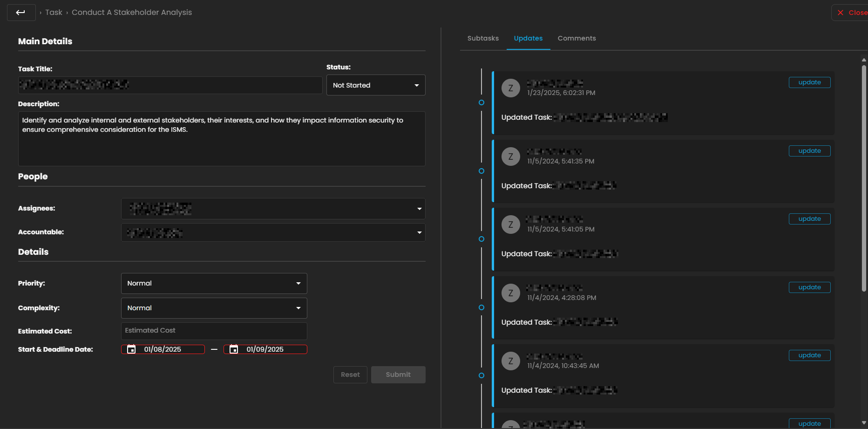This screenshot has height=429, width=868.
Task: Switch to the Subtasks tab
Action: [x=483, y=38]
